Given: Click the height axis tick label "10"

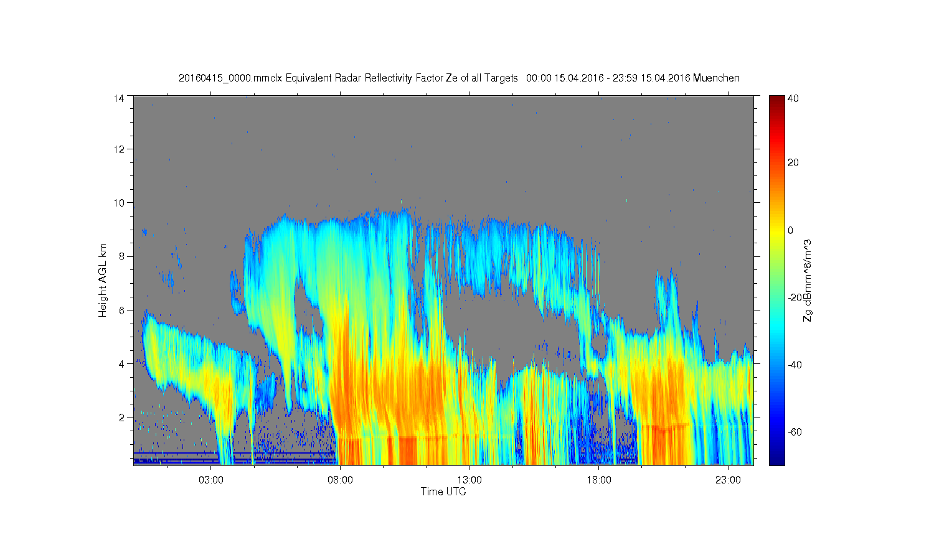Looking at the screenshot, I should point(120,203).
